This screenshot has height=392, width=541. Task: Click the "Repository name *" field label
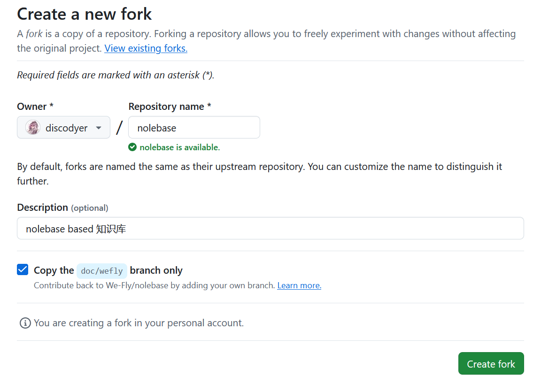pos(170,107)
